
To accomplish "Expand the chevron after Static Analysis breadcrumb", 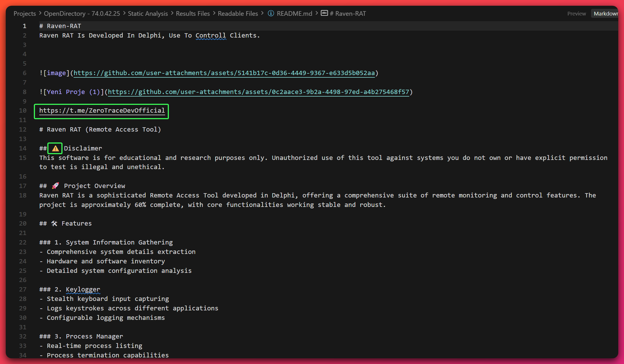I will pos(171,13).
